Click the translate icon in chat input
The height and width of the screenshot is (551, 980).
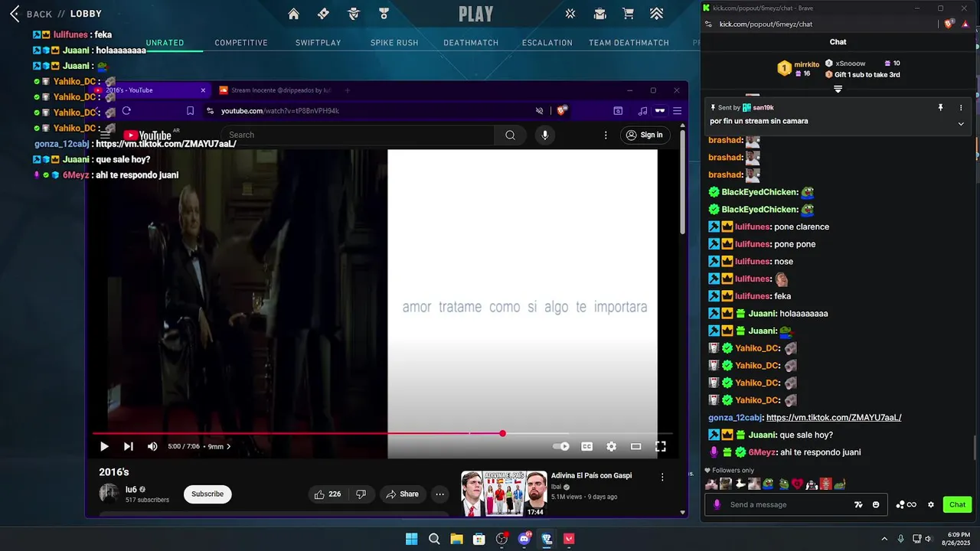(859, 504)
